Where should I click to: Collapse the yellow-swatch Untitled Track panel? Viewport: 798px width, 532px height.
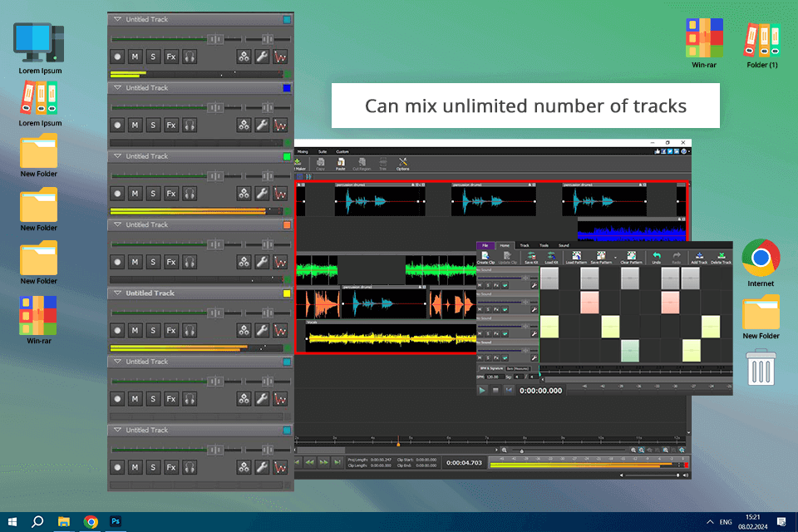click(117, 293)
